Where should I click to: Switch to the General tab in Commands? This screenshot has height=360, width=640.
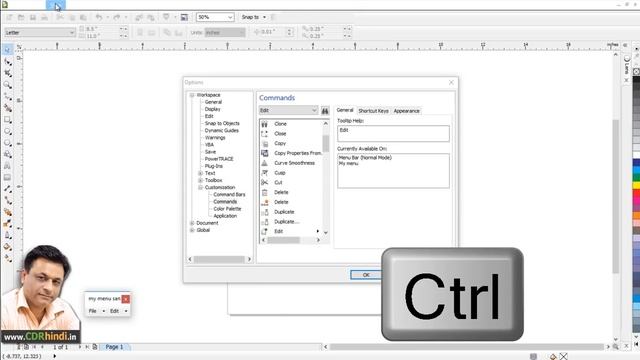pyautogui.click(x=345, y=110)
